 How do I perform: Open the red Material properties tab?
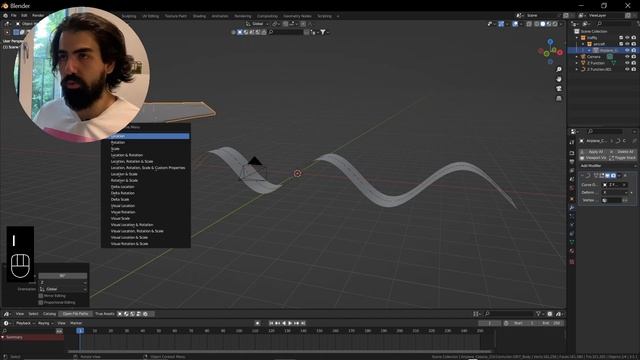point(572,251)
